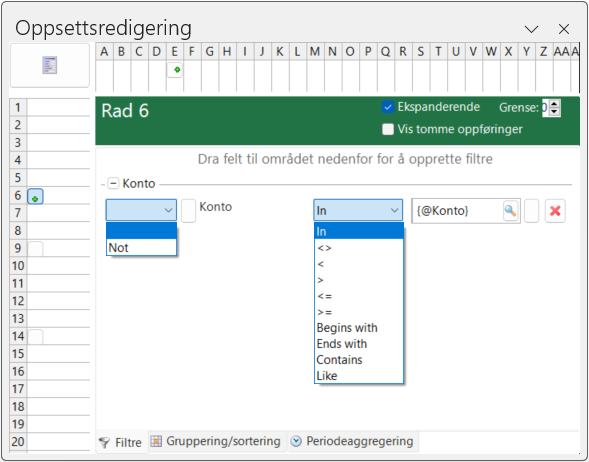Viewport: 589px width, 462px height.
Task: Collapse the Konto filter group
Action: pos(113,183)
